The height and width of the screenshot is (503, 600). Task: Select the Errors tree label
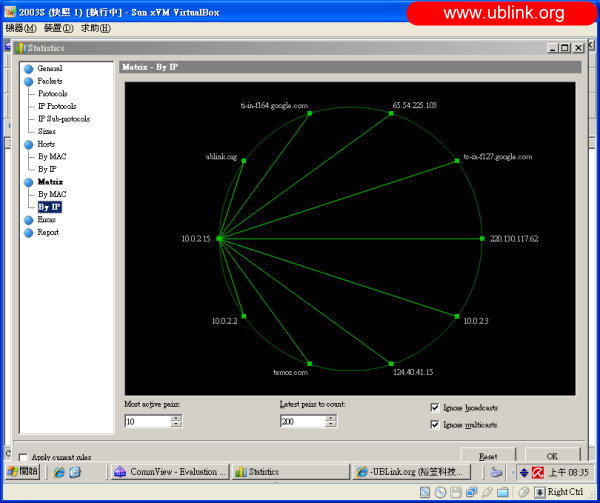tap(46, 220)
